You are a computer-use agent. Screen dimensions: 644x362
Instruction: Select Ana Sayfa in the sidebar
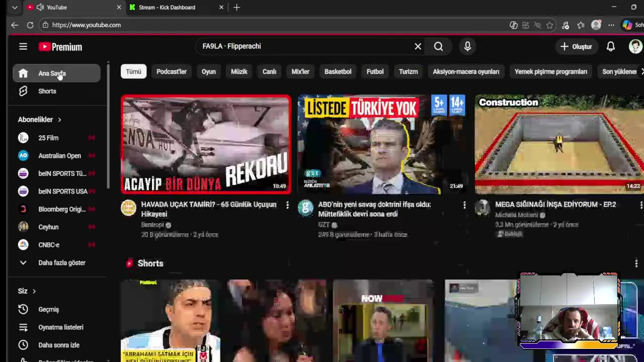pos(56,73)
